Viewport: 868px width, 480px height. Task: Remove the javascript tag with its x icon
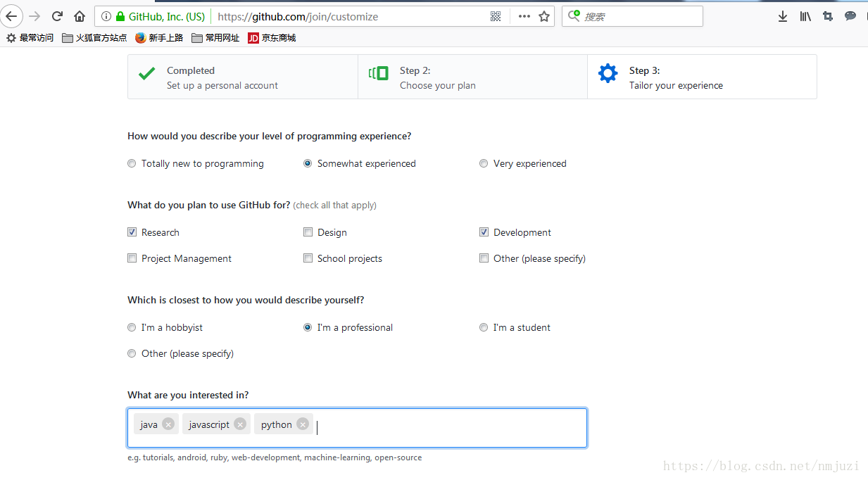coord(240,424)
